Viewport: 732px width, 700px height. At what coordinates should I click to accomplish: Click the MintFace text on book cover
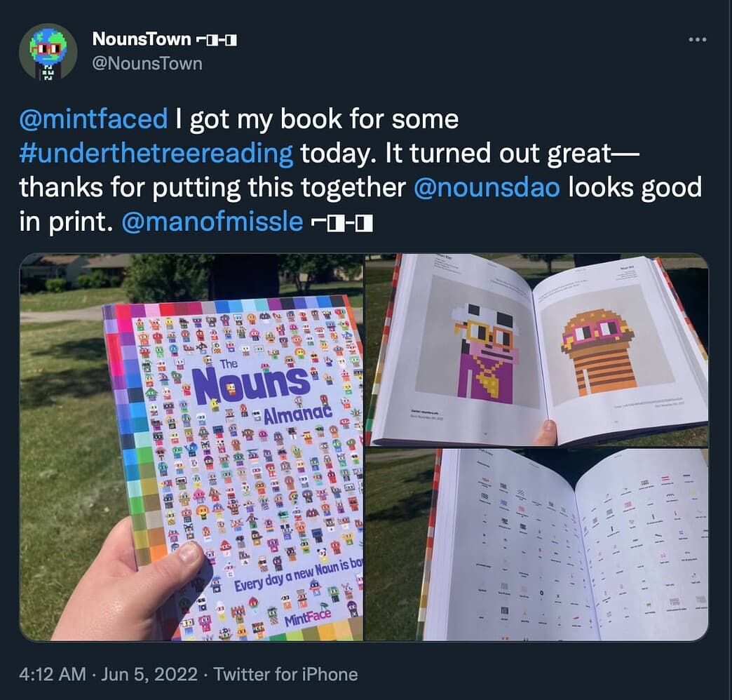click(x=308, y=618)
